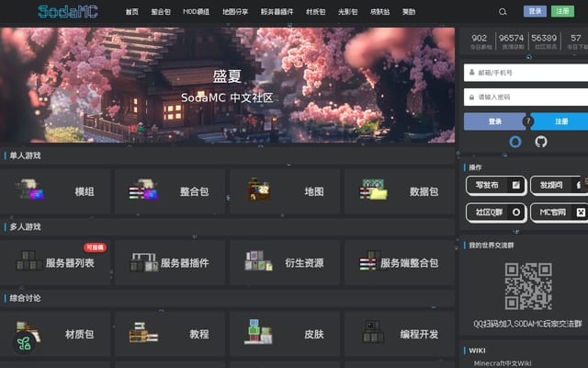588x368 pixels.
Task: Click the SodaMC logo
Action: tap(68, 11)
